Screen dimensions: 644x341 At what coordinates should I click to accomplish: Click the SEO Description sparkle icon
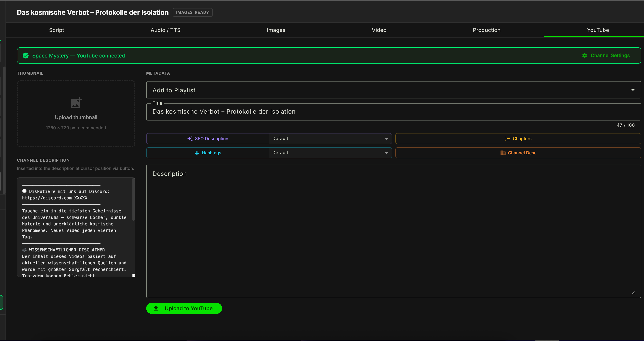190,138
